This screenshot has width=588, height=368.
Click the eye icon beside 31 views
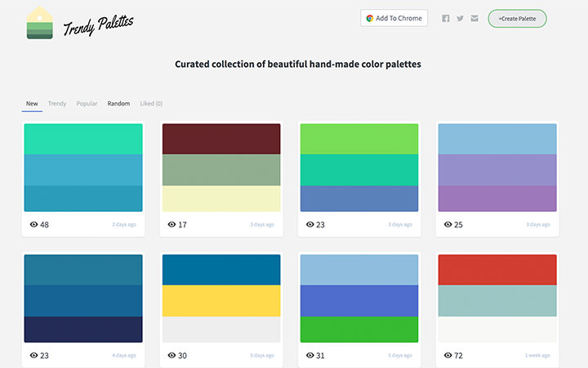(310, 356)
